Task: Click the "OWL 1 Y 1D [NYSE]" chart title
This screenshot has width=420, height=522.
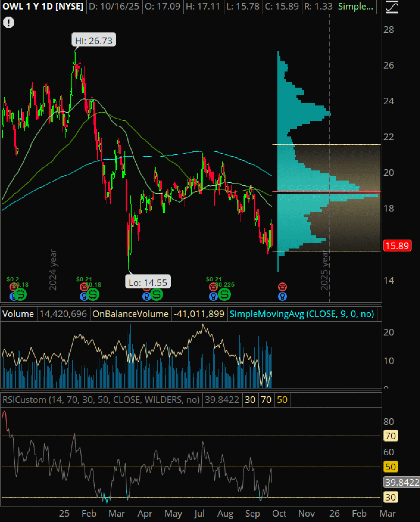Action: (43, 7)
